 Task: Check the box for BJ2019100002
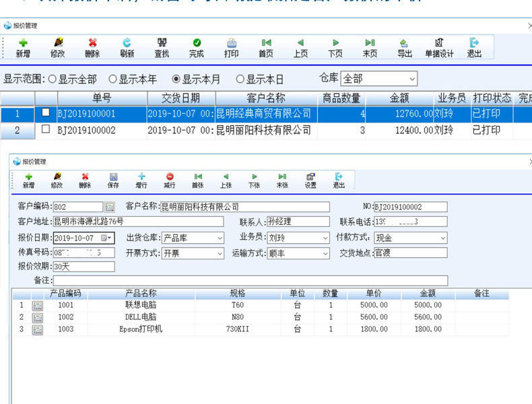46,129
